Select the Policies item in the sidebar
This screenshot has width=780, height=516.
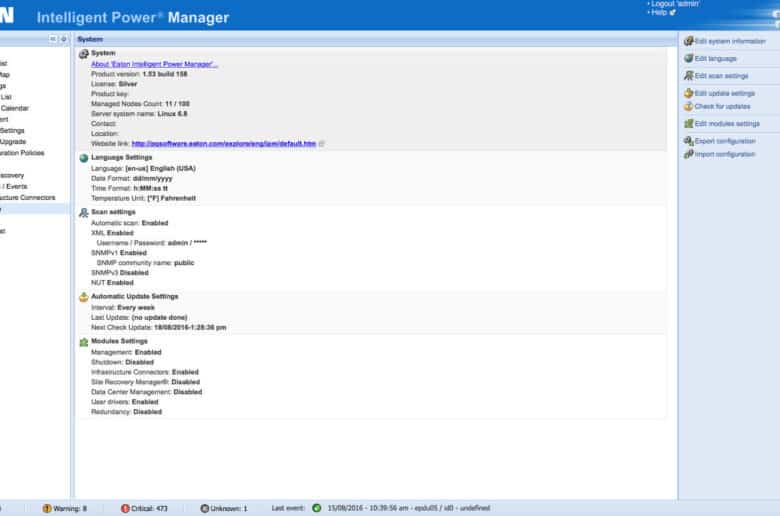[22, 153]
